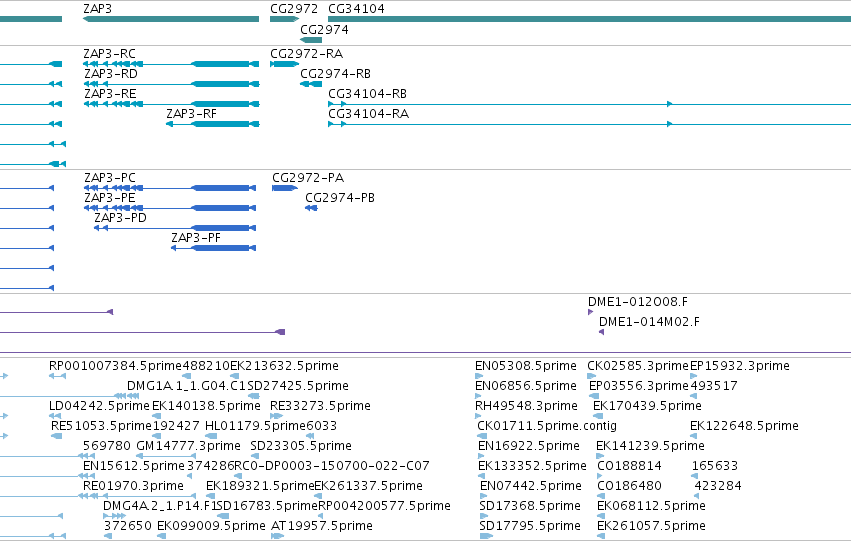Open EST RP001007384.5prime
This screenshot has width=851, height=541.
coord(115,366)
